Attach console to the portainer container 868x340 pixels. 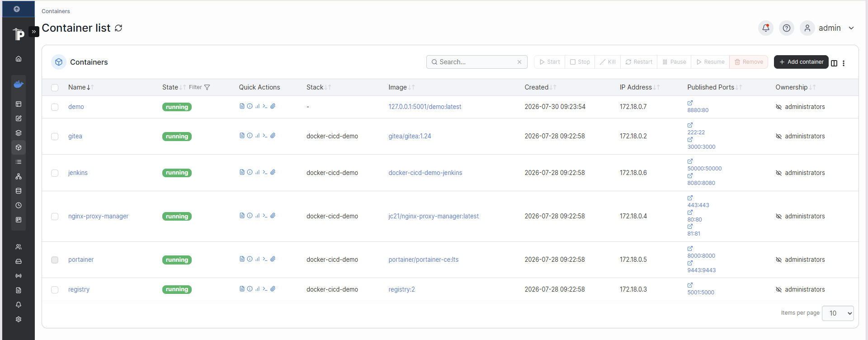click(x=273, y=259)
